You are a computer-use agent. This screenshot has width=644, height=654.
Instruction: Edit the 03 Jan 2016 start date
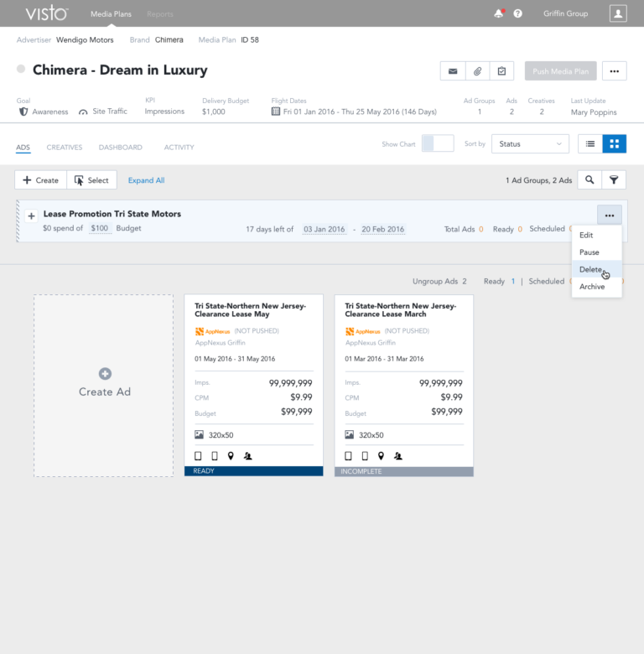[324, 229]
